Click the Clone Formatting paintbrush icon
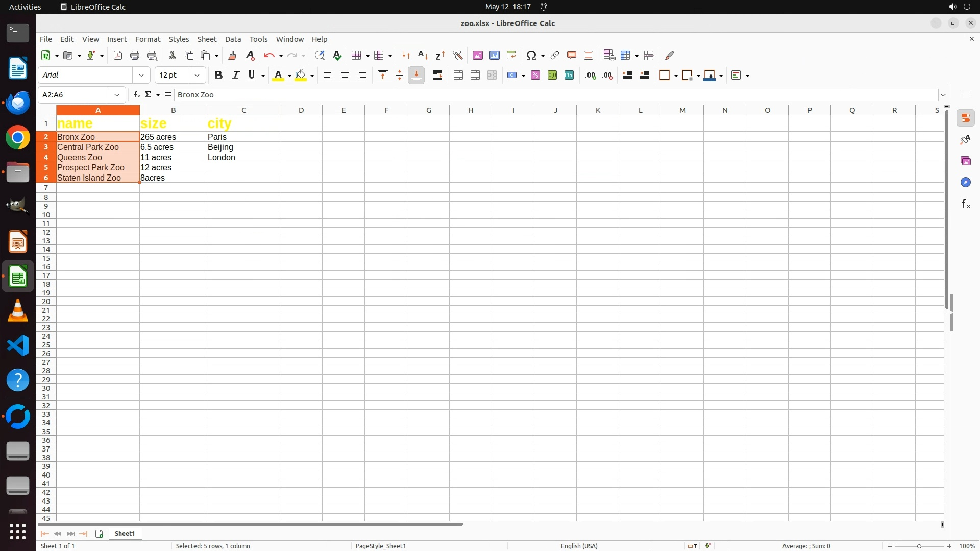Screen dimensions: 980x551 (x=232, y=55)
